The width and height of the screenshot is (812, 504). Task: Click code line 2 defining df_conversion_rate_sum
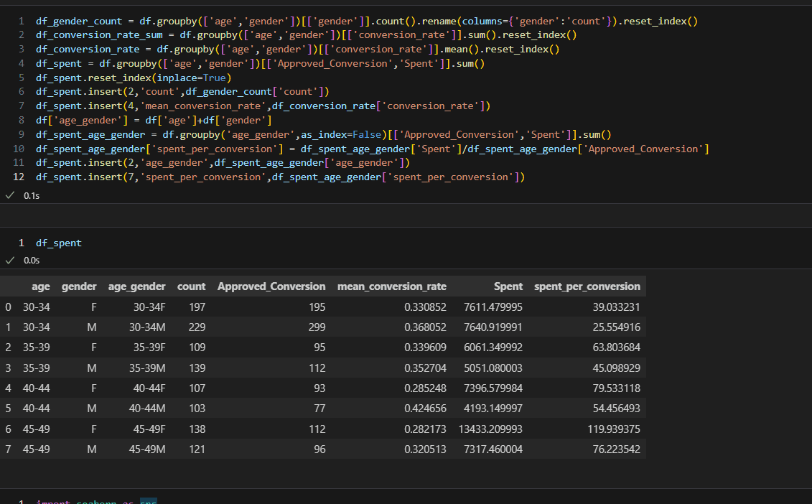(306, 34)
